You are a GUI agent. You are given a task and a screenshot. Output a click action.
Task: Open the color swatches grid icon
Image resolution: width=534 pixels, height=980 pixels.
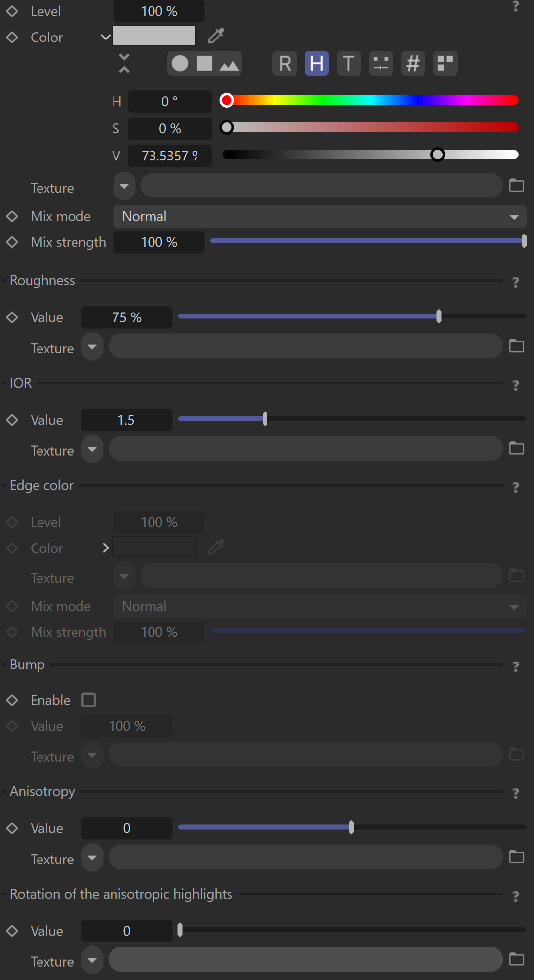(x=445, y=64)
